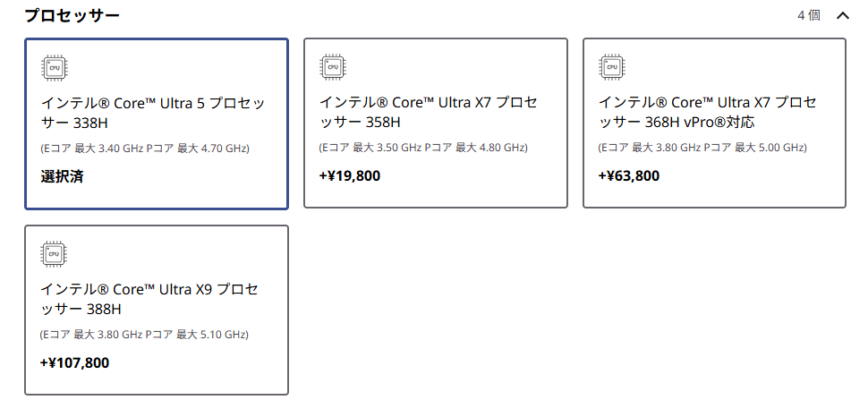Click CPU icon on Ultra 5 338H card
Viewport: 868px width, 400px height.
pos(55,67)
